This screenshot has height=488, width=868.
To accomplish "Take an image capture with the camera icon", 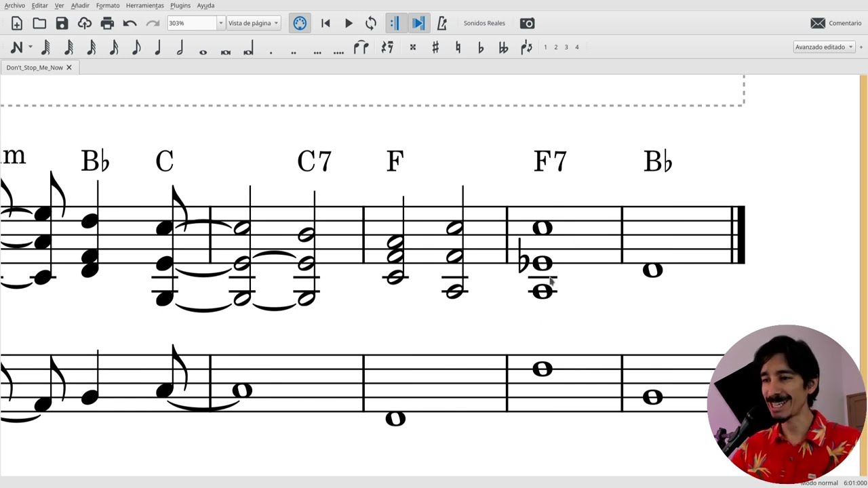I will tap(527, 23).
